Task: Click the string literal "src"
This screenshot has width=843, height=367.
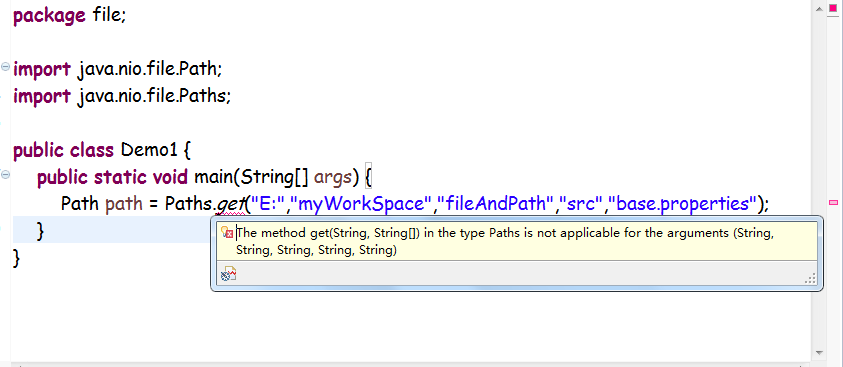Action: tap(581, 204)
